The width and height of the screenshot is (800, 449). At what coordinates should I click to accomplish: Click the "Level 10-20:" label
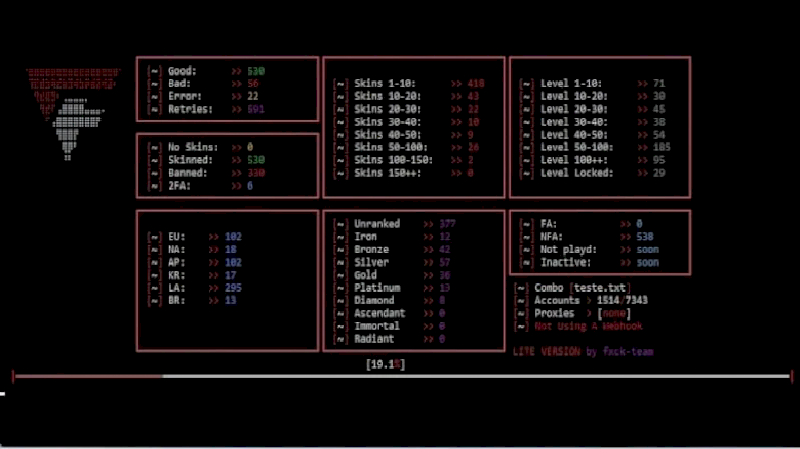[x=574, y=96]
